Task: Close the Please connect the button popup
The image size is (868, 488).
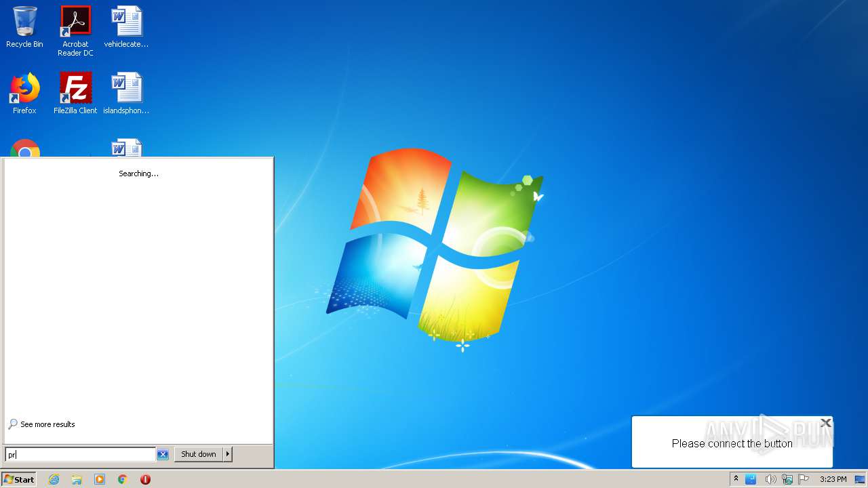Action: pyautogui.click(x=825, y=423)
